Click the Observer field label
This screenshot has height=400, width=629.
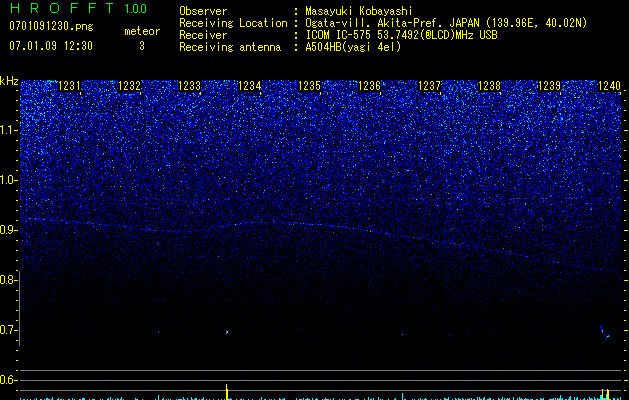(x=203, y=11)
